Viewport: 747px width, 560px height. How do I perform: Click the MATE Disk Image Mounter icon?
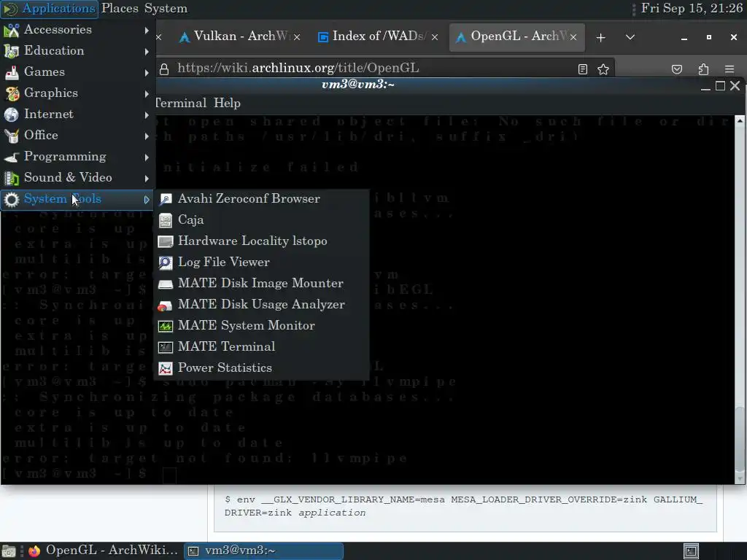click(x=166, y=284)
